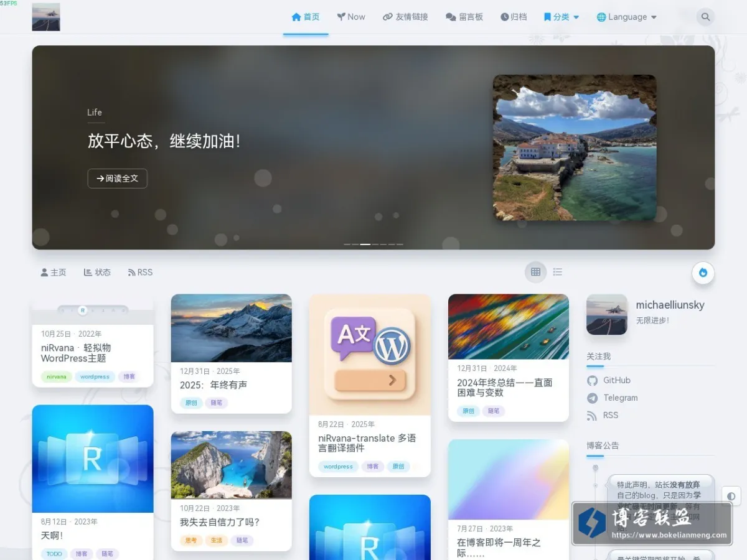This screenshot has width=747, height=560.
Task: Click 博客 tag under 天啊！ post
Action: pos(82,554)
